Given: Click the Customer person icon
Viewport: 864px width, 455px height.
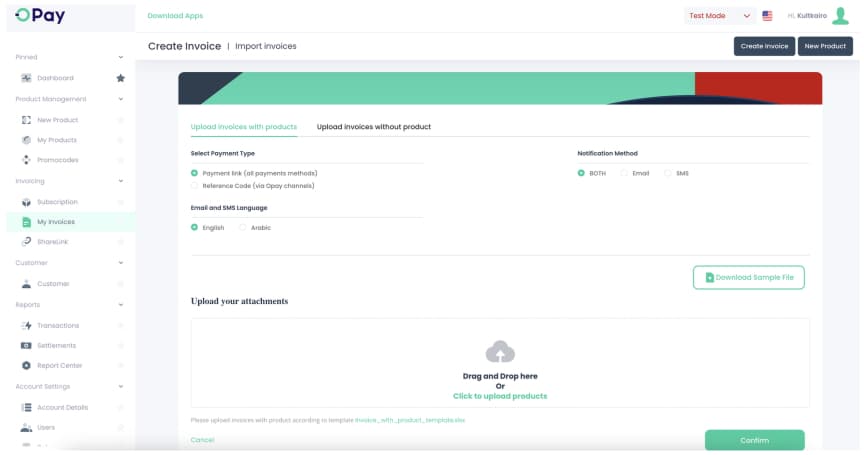Looking at the screenshot, I should 26,284.
